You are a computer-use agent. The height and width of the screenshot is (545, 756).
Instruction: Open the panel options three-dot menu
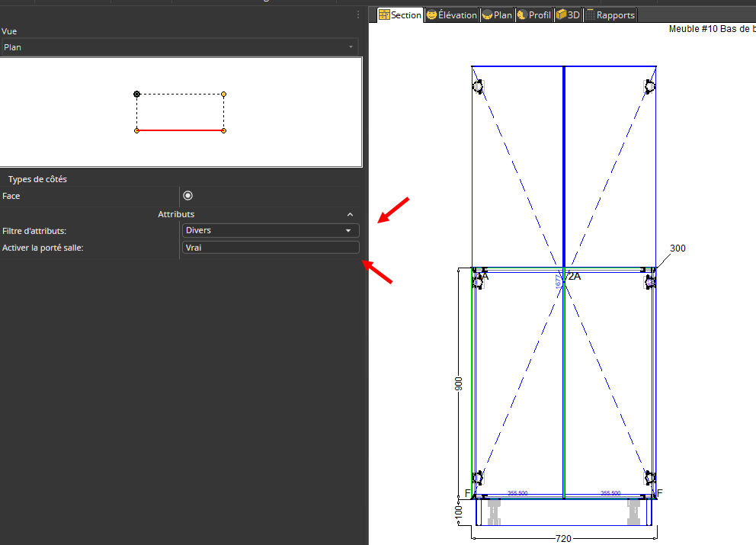(x=358, y=14)
